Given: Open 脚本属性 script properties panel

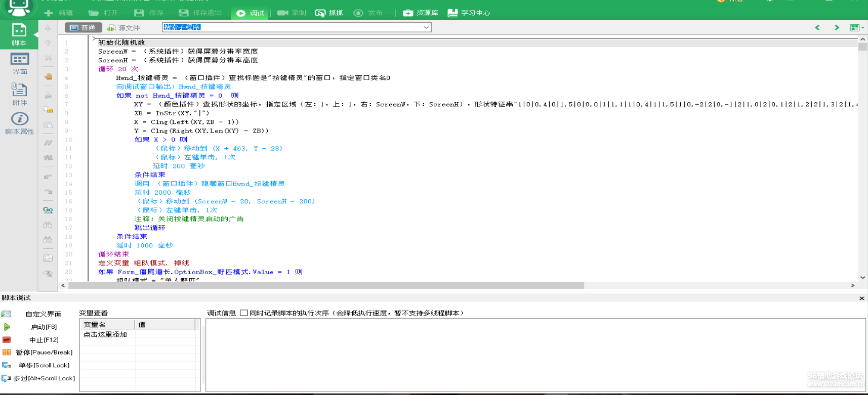Looking at the screenshot, I should pyautogui.click(x=19, y=123).
